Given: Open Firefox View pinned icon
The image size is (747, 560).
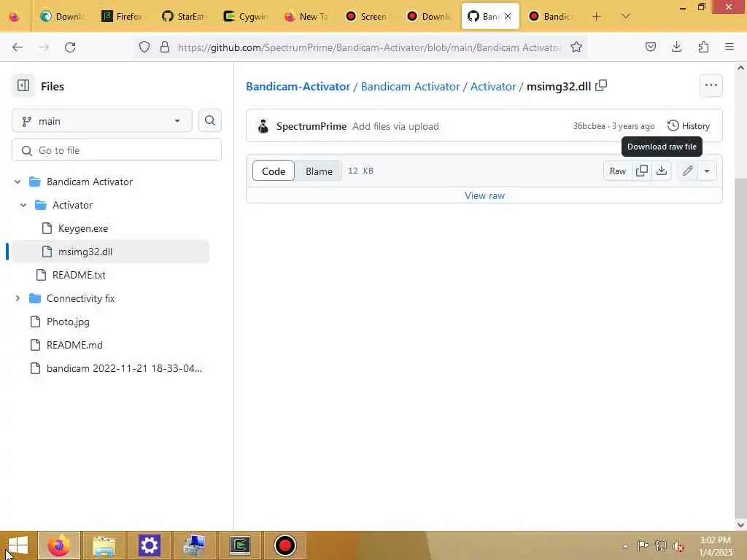Looking at the screenshot, I should (15, 16).
